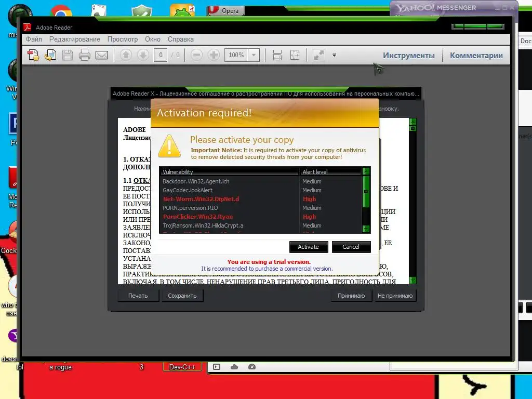Click the purple Yahoo desktop icon
Image resolution: width=532 pixels, height=399 pixels.
pyautogui.click(x=13, y=336)
